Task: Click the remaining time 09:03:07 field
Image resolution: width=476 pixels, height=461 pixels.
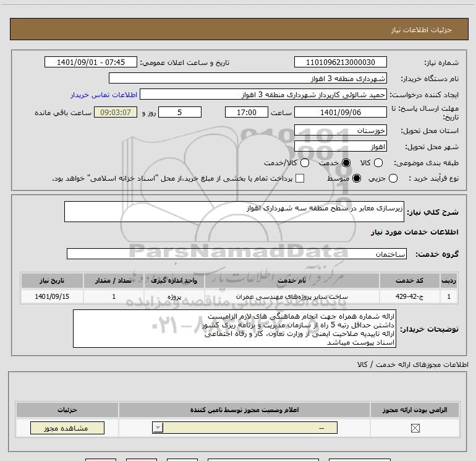Action: tap(116, 112)
